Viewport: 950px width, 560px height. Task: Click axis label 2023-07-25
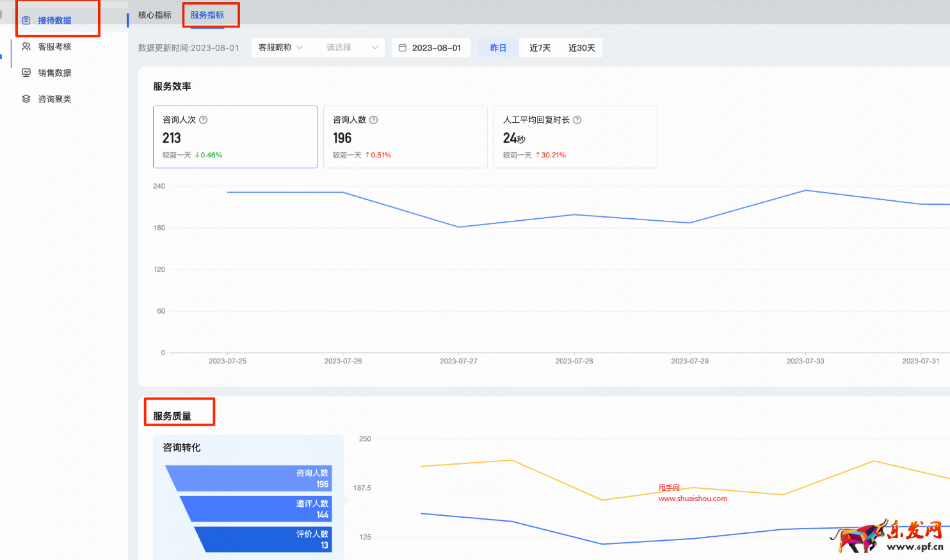tap(227, 361)
